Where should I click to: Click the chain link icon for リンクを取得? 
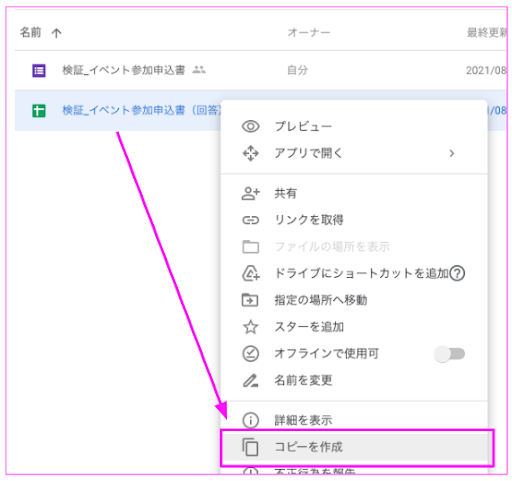(250, 220)
